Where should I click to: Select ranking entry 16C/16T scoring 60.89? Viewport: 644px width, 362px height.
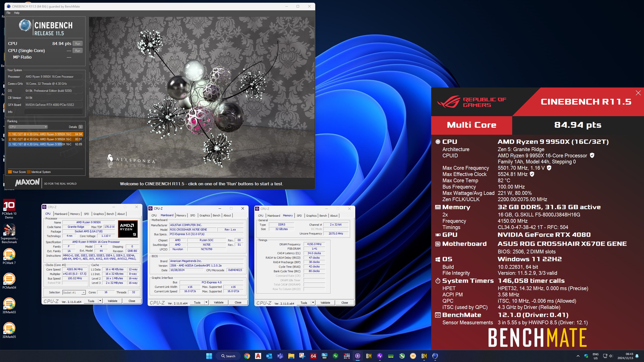[x=46, y=144]
